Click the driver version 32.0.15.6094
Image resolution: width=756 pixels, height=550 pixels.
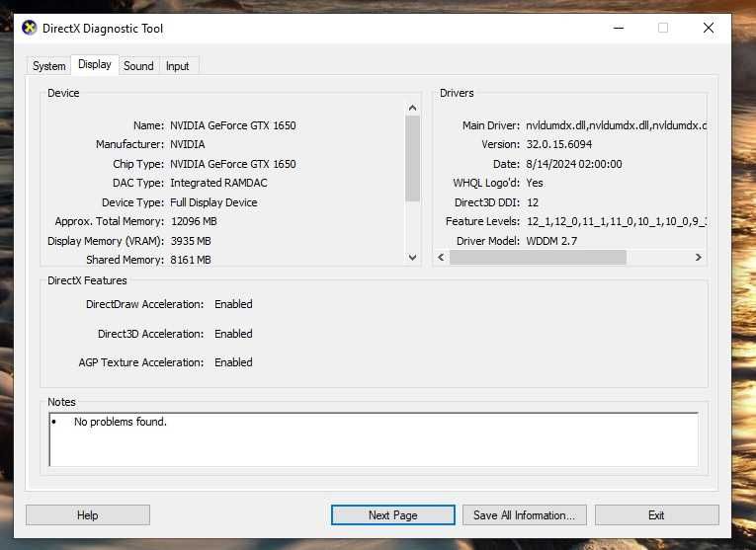(558, 144)
